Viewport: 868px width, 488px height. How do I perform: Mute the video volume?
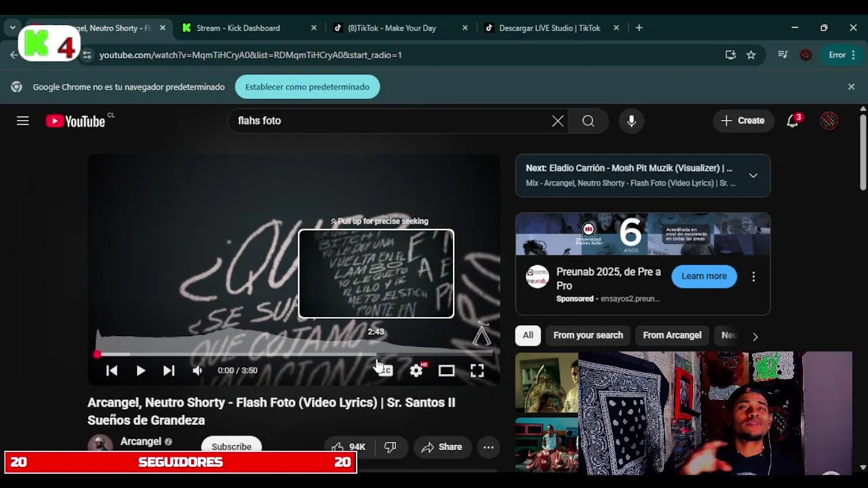click(x=197, y=370)
